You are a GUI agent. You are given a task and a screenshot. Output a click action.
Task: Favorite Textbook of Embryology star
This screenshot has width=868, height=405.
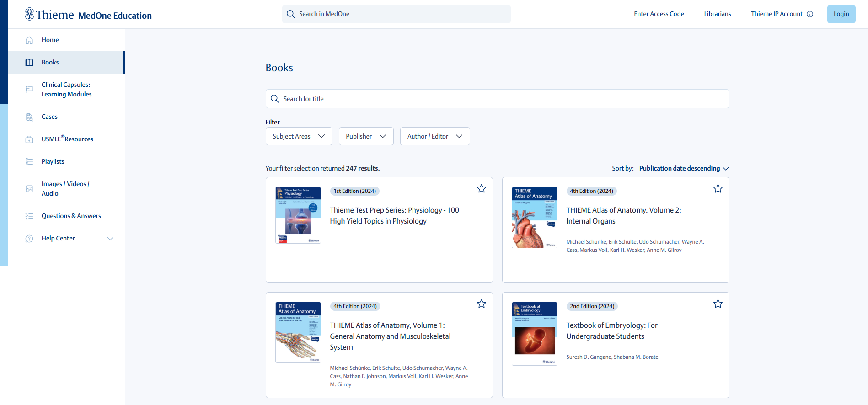pos(718,304)
